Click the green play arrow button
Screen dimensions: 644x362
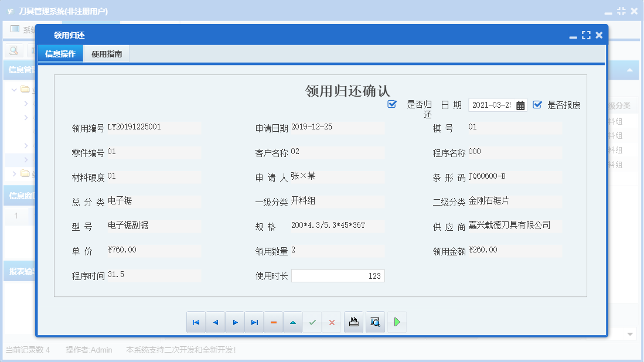pos(397,322)
